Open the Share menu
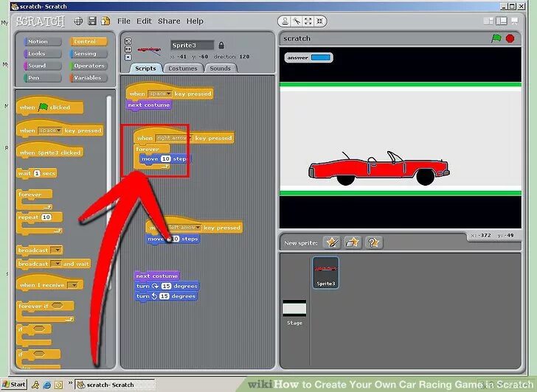Viewport: 537px width, 392px height. point(169,21)
